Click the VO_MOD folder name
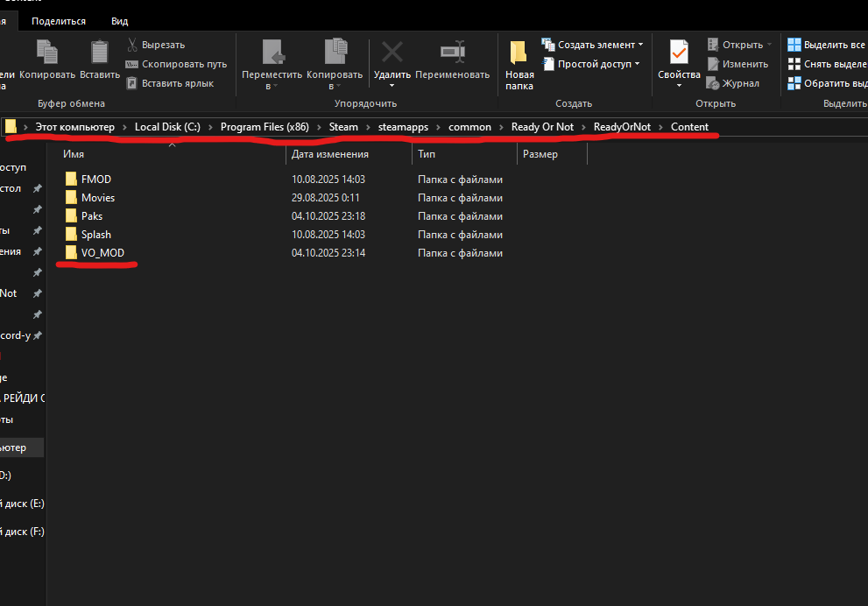The width and height of the screenshot is (868, 606). click(x=103, y=253)
